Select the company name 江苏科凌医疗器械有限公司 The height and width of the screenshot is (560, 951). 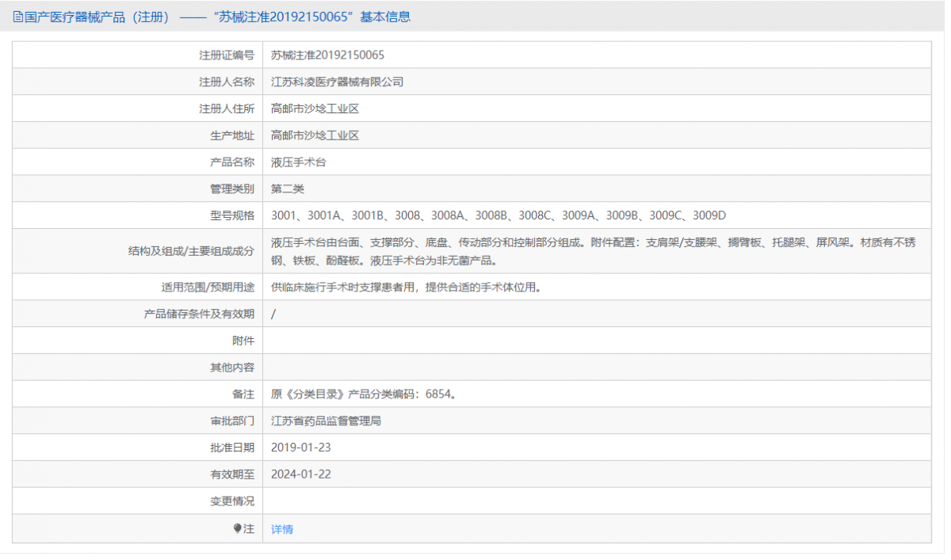[337, 82]
